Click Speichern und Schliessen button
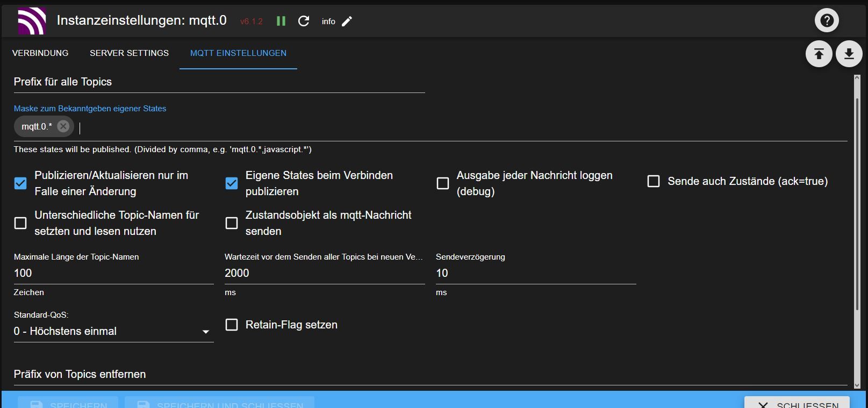This screenshot has height=408, width=868. pos(219,403)
